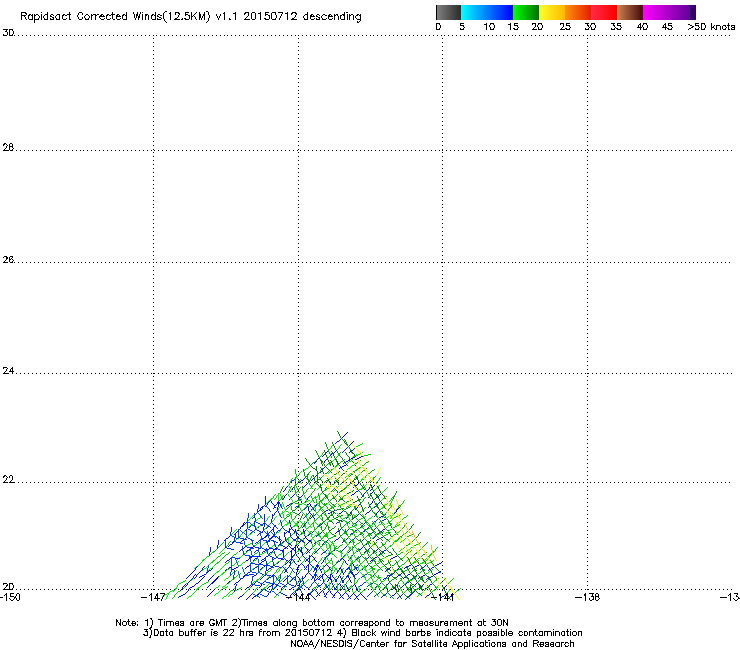The image size is (740, 650).
Task: Click the '>50 knots' legend label
Action: 711,27
